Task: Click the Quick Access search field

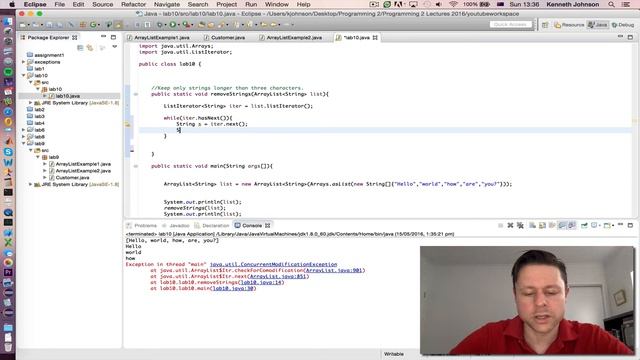Action: point(511,25)
